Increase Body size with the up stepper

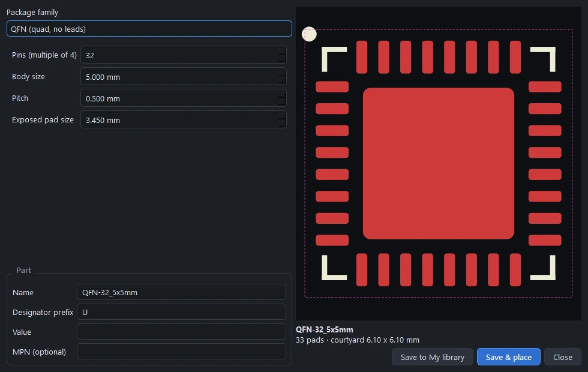281,73
